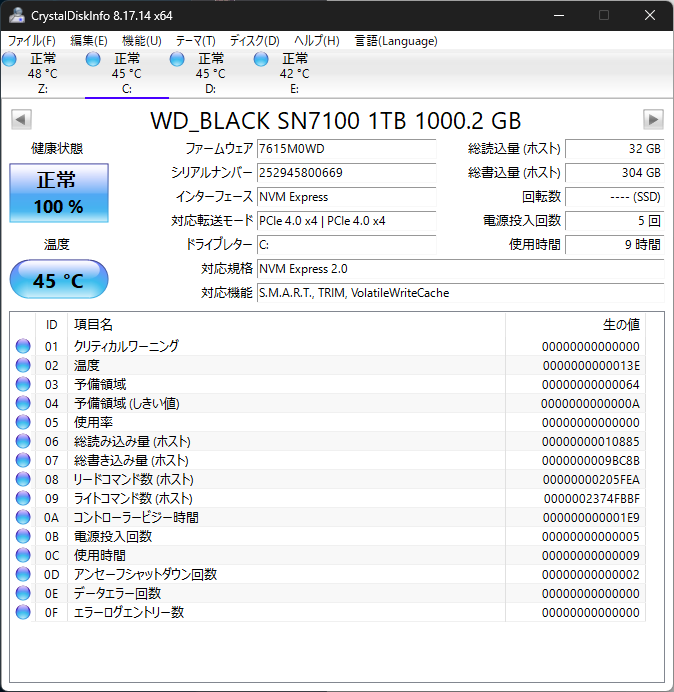Select the E: drive tab (42 °C)

pyautogui.click(x=294, y=74)
